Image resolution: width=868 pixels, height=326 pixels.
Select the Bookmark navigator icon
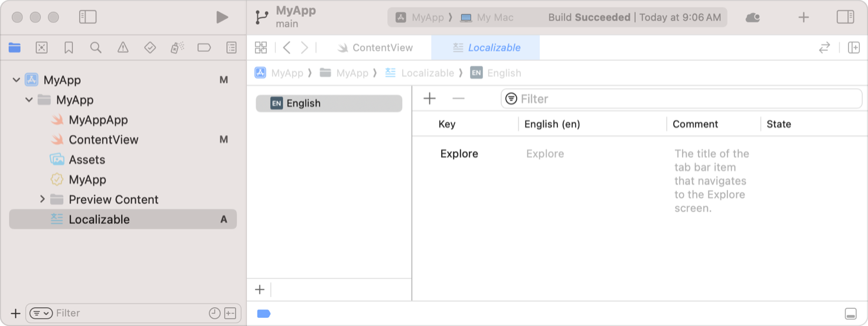coord(68,48)
